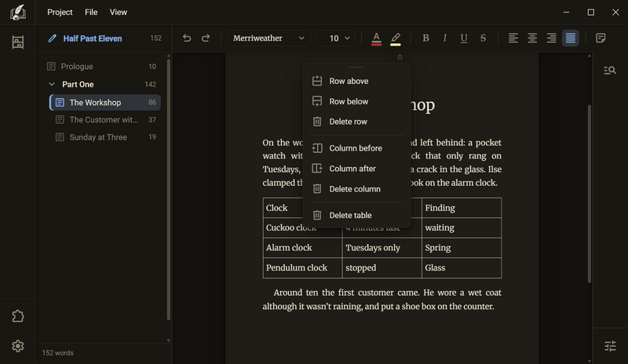Disable justified text alignment
The image size is (628, 364).
pos(571,38)
